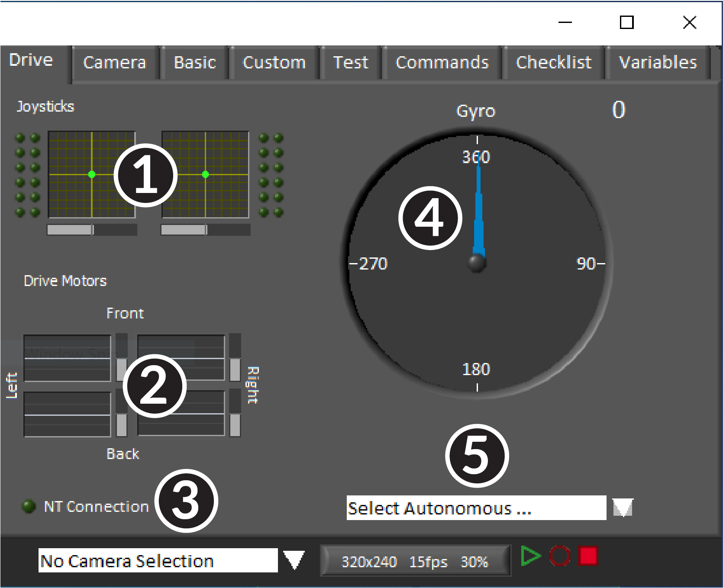Click the 320x240 camera settings button
Viewport: 723px width, 588px height.
coord(413,561)
